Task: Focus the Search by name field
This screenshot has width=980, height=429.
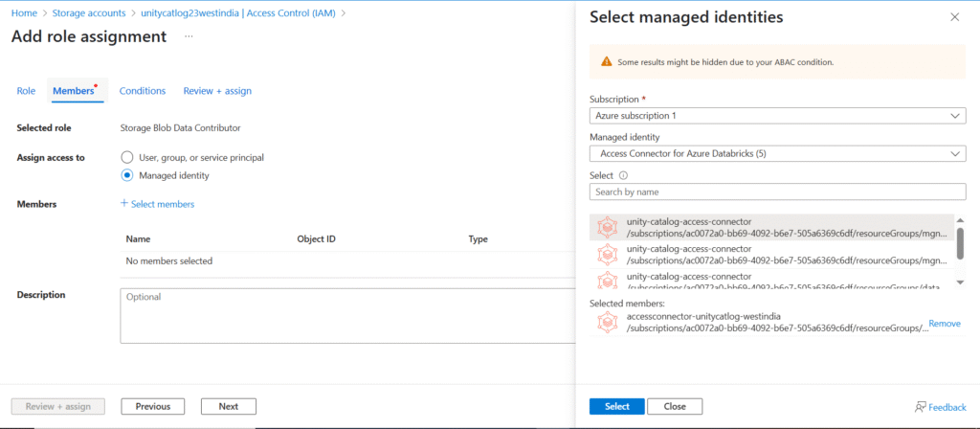Action: point(777,192)
